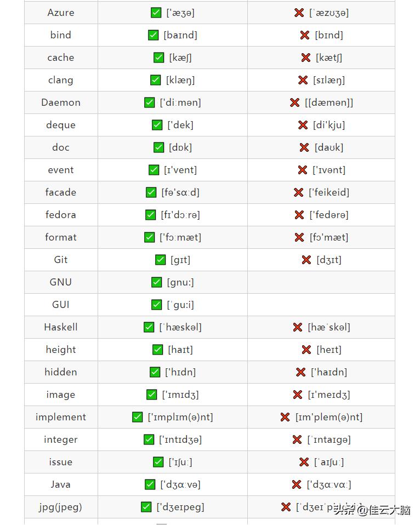Click the word 'fedora' in the first column
The height and width of the screenshot is (525, 420).
click(x=61, y=215)
